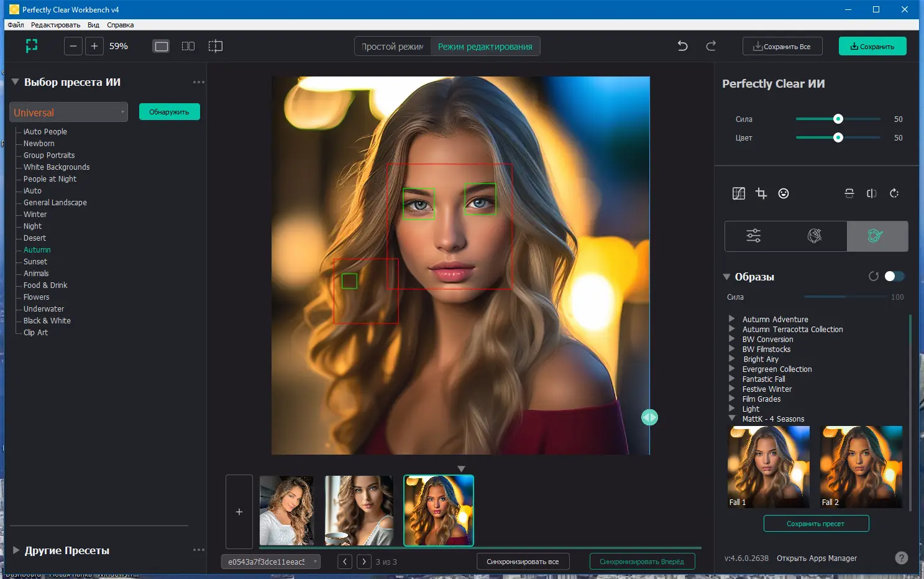Open the face retouch smiley icon

tap(784, 193)
